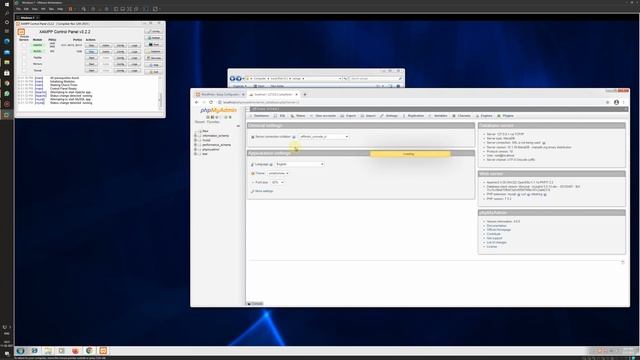
Task: Expand phpmyadmin database node in tree
Action: [x=196, y=149]
